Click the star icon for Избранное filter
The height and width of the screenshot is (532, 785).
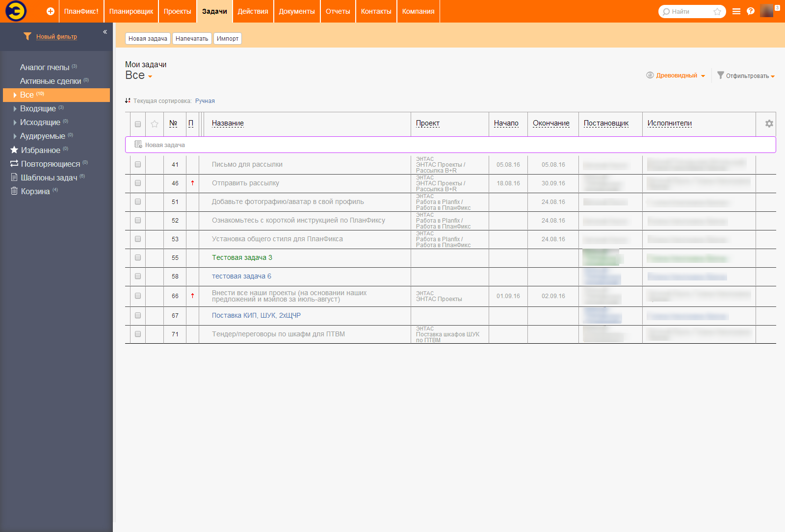pyautogui.click(x=14, y=150)
